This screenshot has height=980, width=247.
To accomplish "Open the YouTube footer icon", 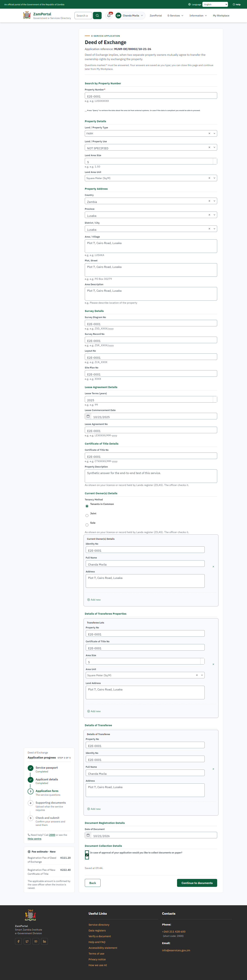I will (36, 941).
